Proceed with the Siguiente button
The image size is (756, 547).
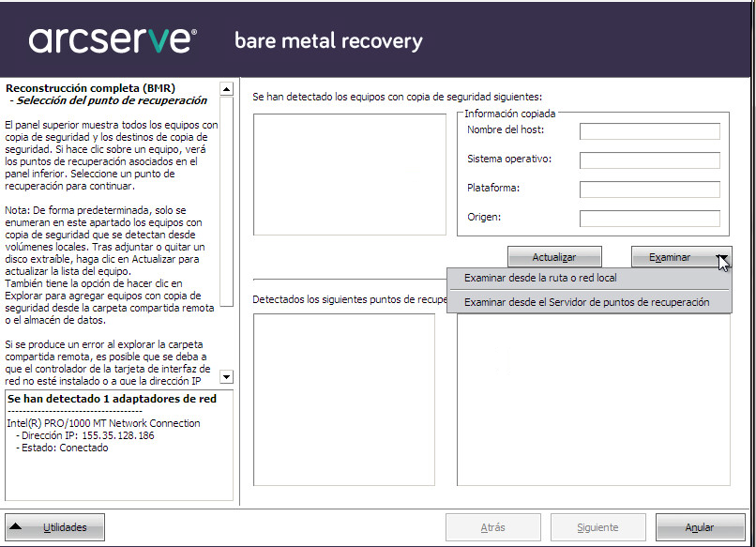(597, 527)
